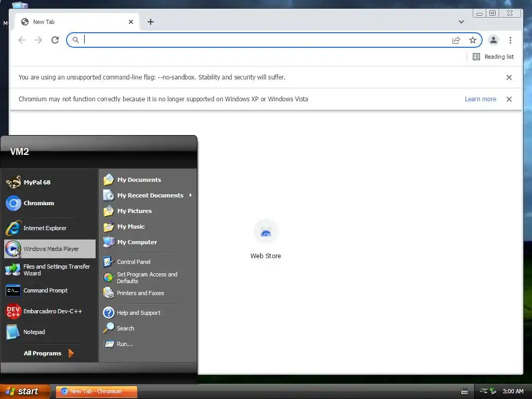This screenshot has width=532, height=399.
Task: Expand All Programs
Action: pyautogui.click(x=49, y=353)
